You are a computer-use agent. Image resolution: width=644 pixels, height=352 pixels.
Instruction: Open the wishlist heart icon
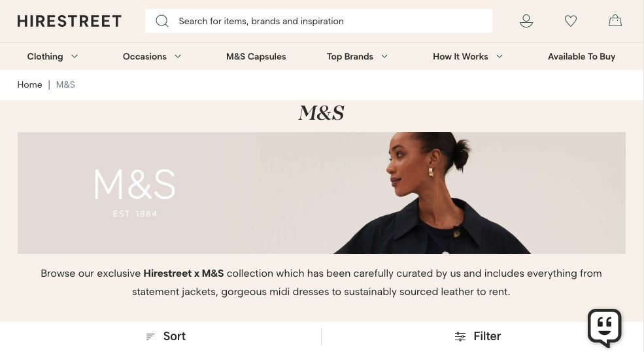tap(571, 21)
